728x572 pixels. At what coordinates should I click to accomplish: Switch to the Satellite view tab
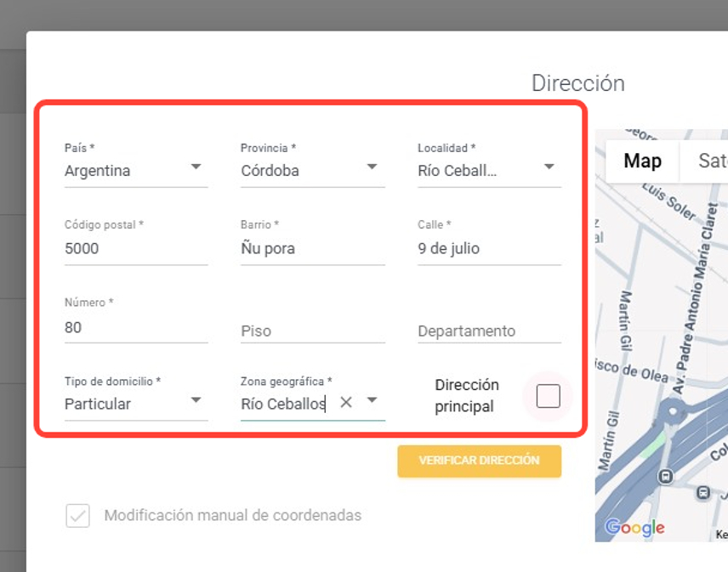711,161
